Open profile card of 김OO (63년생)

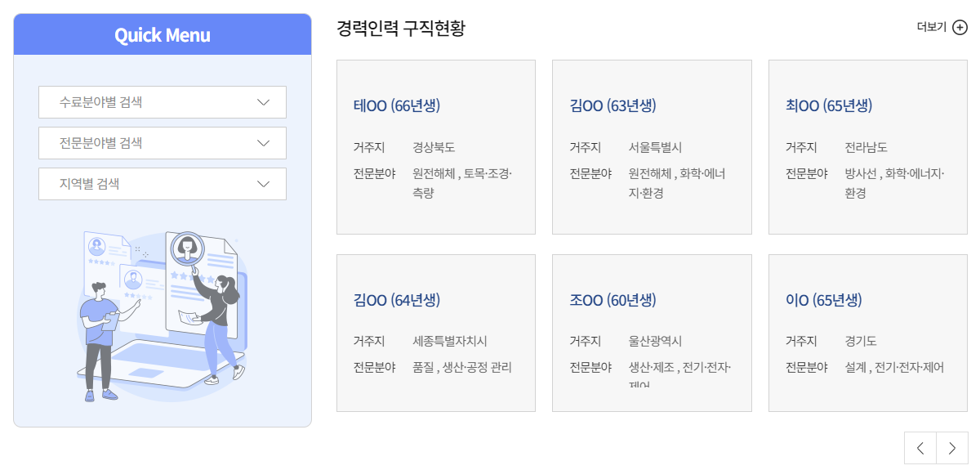pyautogui.click(x=652, y=147)
